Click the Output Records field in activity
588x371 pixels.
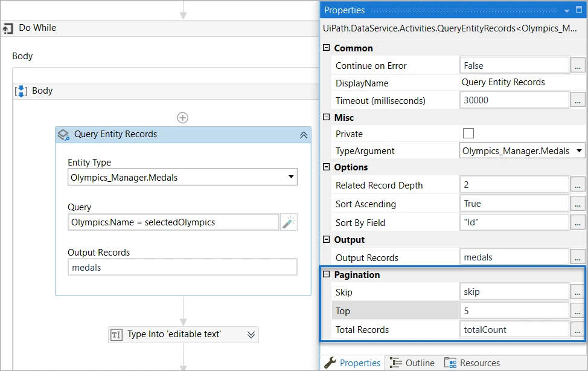pyautogui.click(x=183, y=267)
